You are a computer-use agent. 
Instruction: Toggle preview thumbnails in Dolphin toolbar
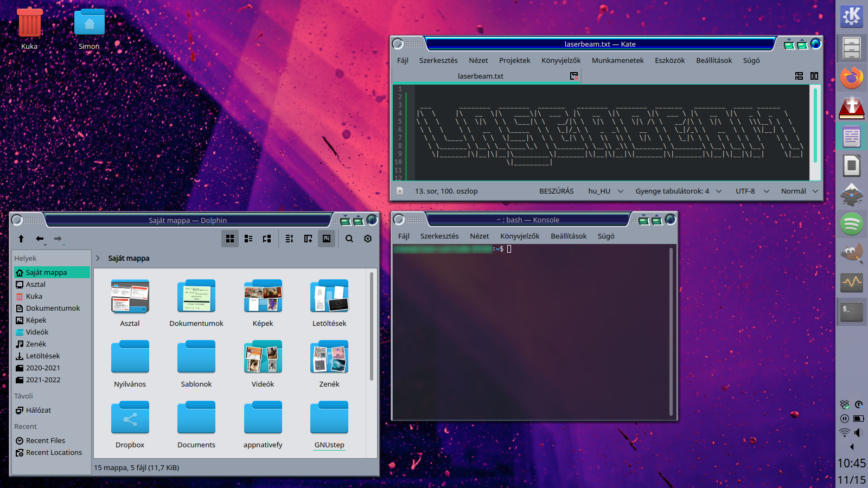tap(327, 239)
